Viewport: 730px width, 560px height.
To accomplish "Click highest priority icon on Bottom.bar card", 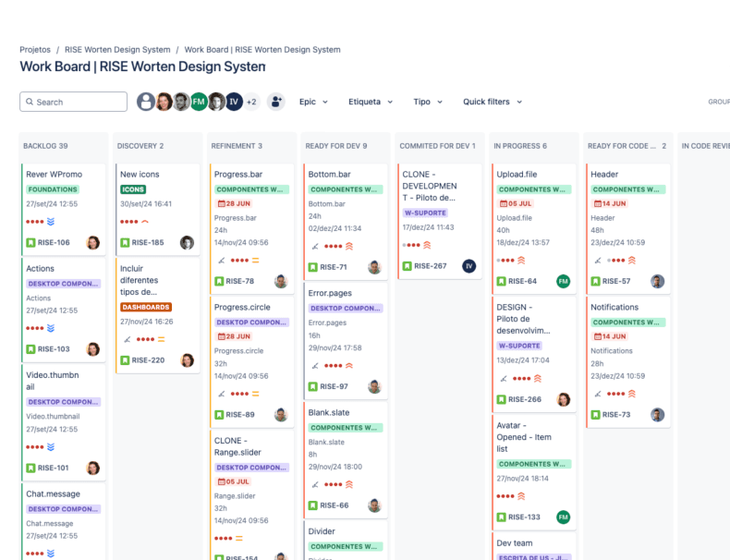I will (349, 246).
